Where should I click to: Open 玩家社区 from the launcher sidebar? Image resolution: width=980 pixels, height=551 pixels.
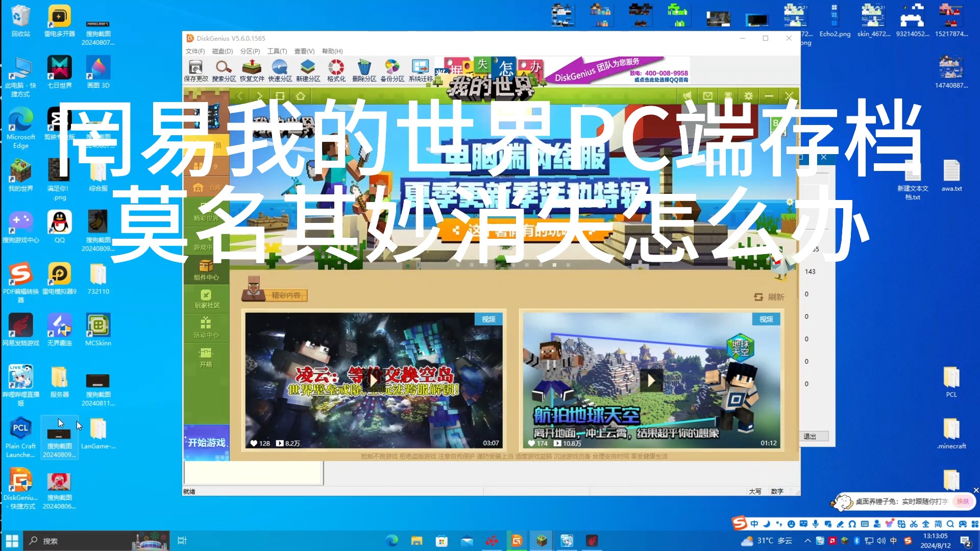click(206, 297)
